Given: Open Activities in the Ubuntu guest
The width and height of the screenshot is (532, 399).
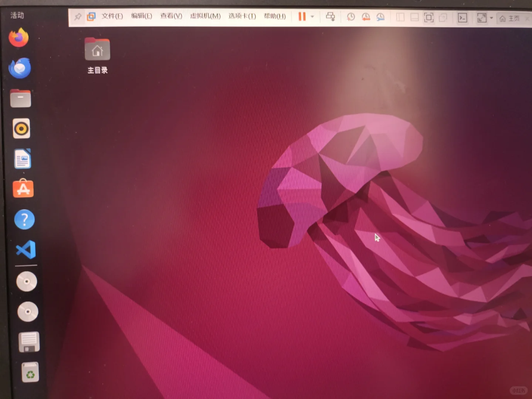Looking at the screenshot, I should [17, 15].
